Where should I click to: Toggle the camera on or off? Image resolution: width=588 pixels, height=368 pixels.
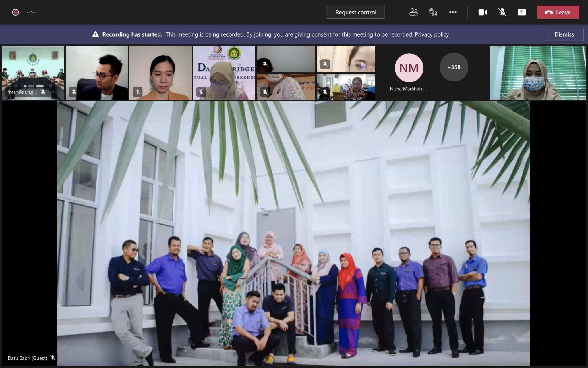[482, 12]
